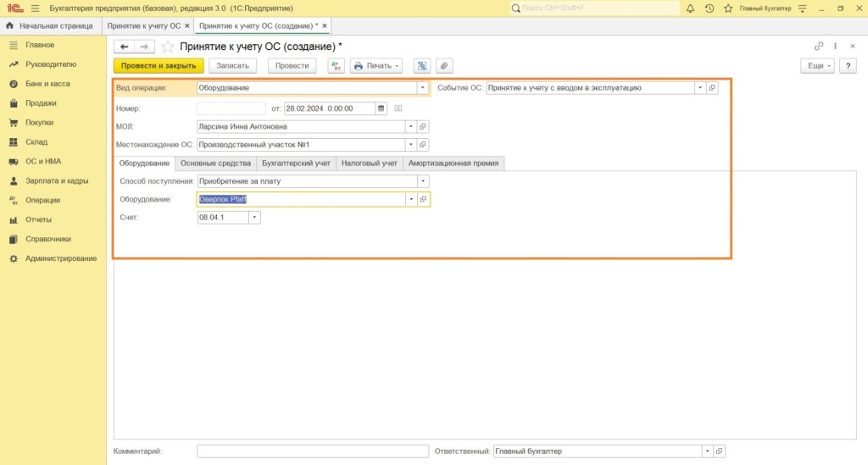Expand the Счет 08.04.1 dropdown
Screen dimensions: 868x465
pos(254,218)
